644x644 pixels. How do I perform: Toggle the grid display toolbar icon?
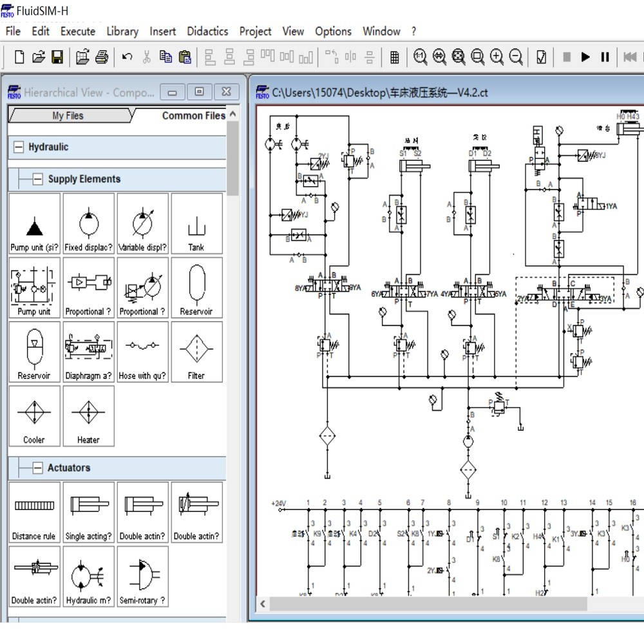[395, 57]
